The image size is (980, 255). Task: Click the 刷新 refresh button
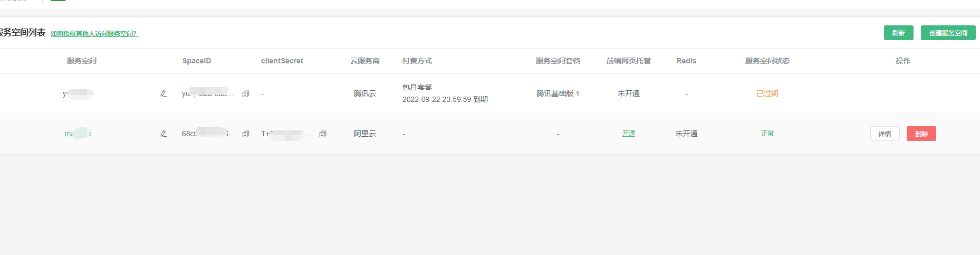[x=898, y=33]
